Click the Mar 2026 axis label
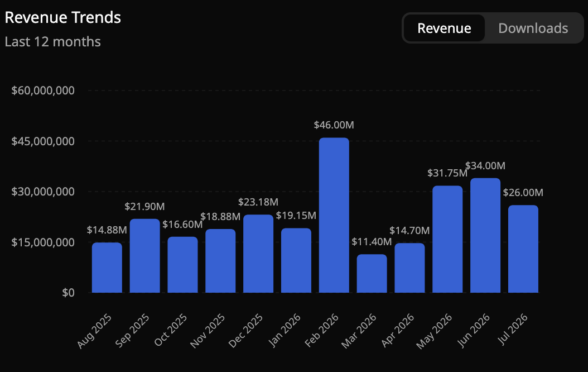The width and height of the screenshot is (588, 372). 359,331
